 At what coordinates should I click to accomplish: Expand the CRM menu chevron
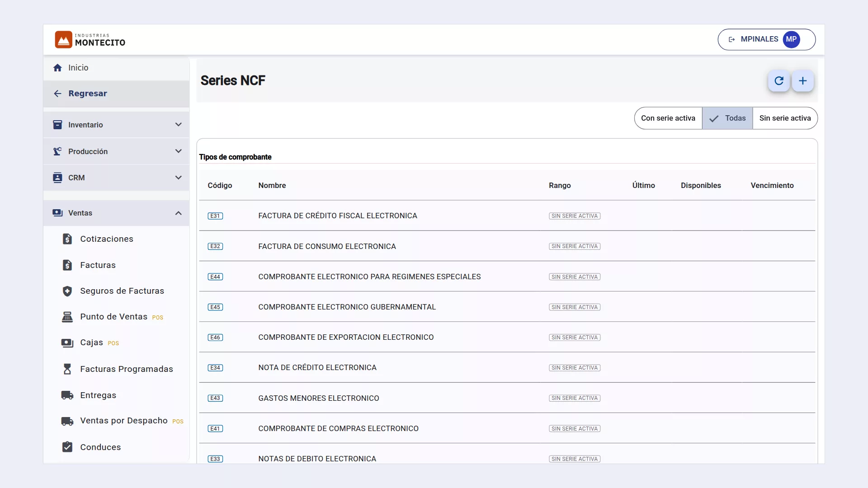(179, 178)
